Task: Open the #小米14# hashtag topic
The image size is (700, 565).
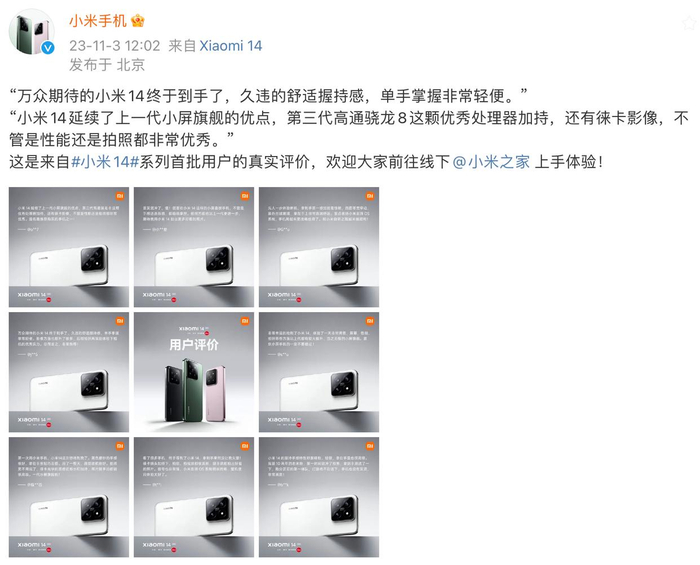Action: click(105, 162)
